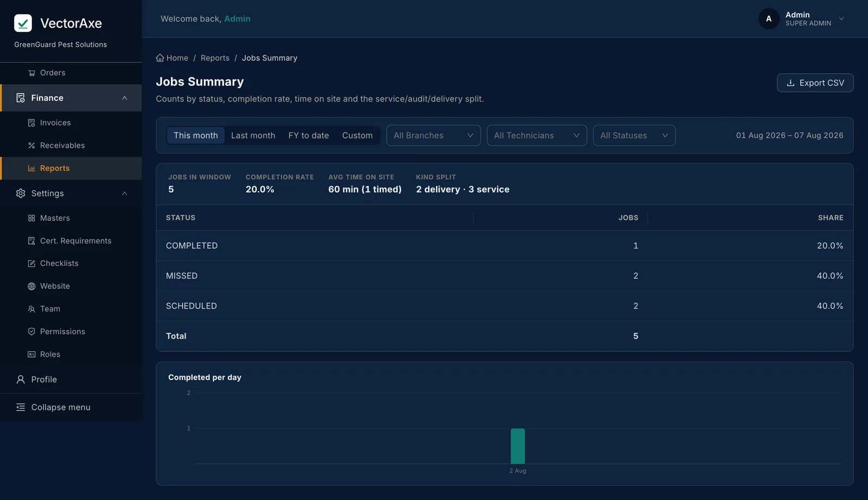Click the VectorAxe checkmark logo icon
Screen dimensions: 868x500
[x=23, y=23]
